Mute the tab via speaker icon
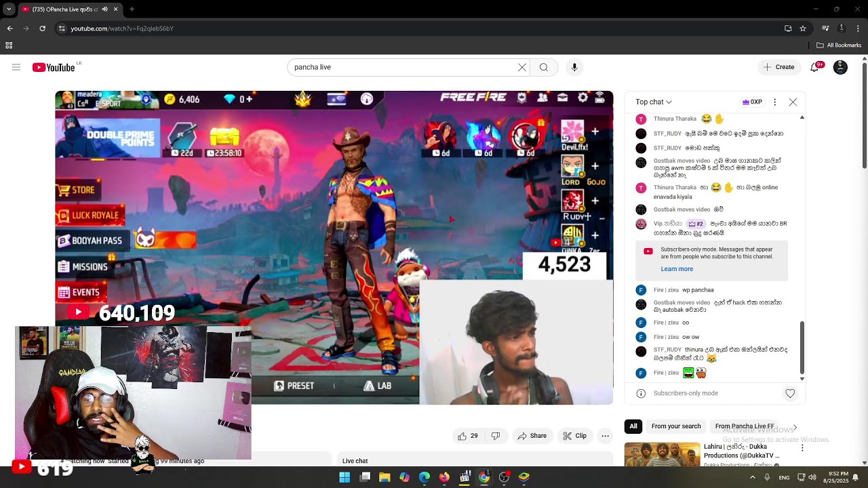This screenshot has height=488, width=868. pyautogui.click(x=104, y=9)
